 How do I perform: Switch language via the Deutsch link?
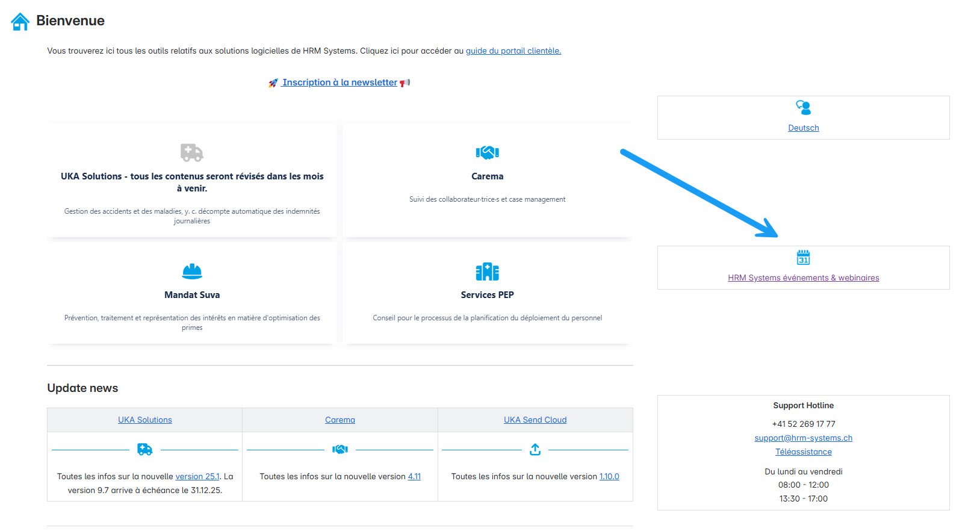click(804, 128)
